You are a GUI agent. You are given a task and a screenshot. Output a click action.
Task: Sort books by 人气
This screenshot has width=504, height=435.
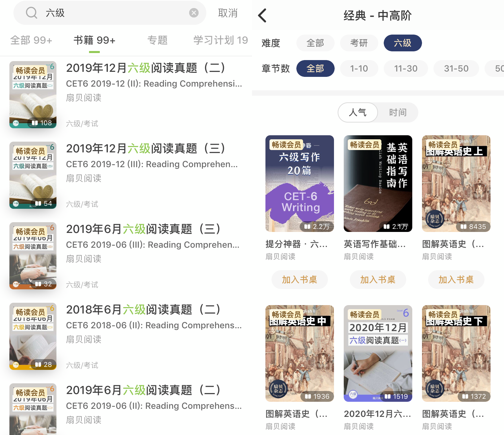pos(358,112)
